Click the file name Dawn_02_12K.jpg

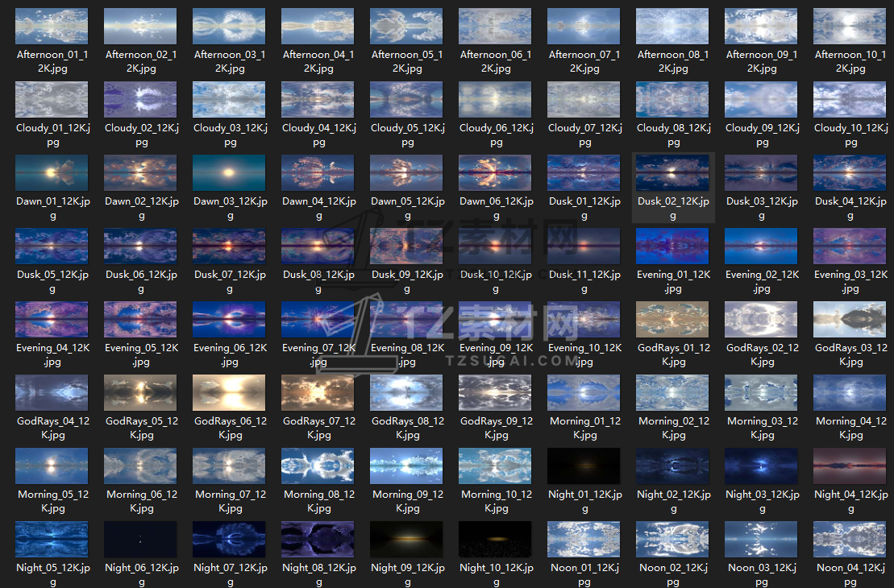141,209
